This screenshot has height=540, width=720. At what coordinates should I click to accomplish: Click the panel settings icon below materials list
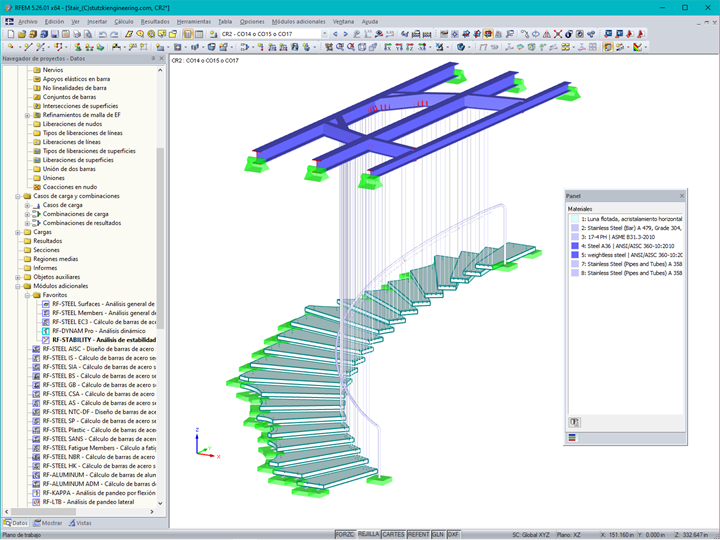coord(575,422)
